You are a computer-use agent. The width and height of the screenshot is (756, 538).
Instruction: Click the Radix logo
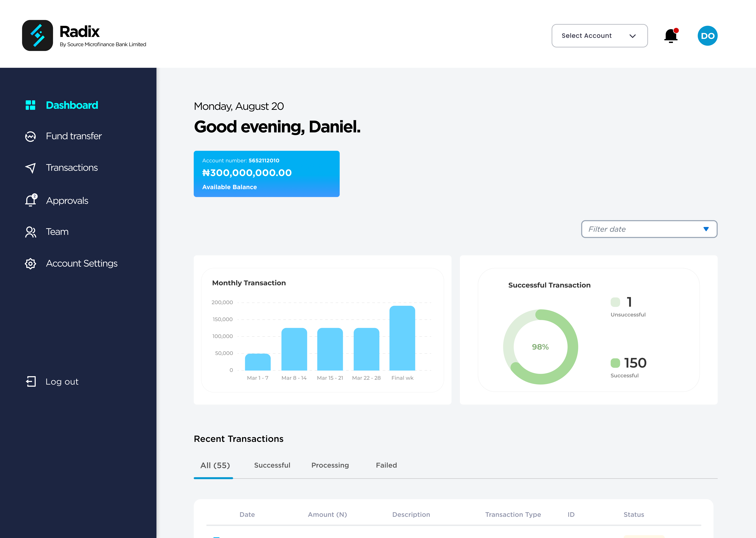tap(37, 35)
